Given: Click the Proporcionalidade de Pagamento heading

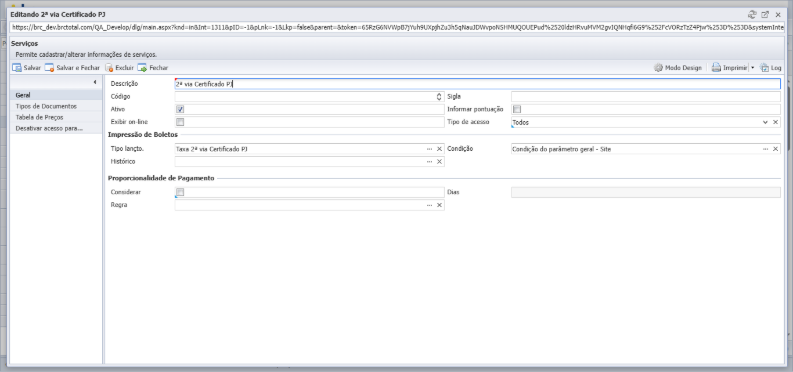Looking at the screenshot, I should click(161, 178).
